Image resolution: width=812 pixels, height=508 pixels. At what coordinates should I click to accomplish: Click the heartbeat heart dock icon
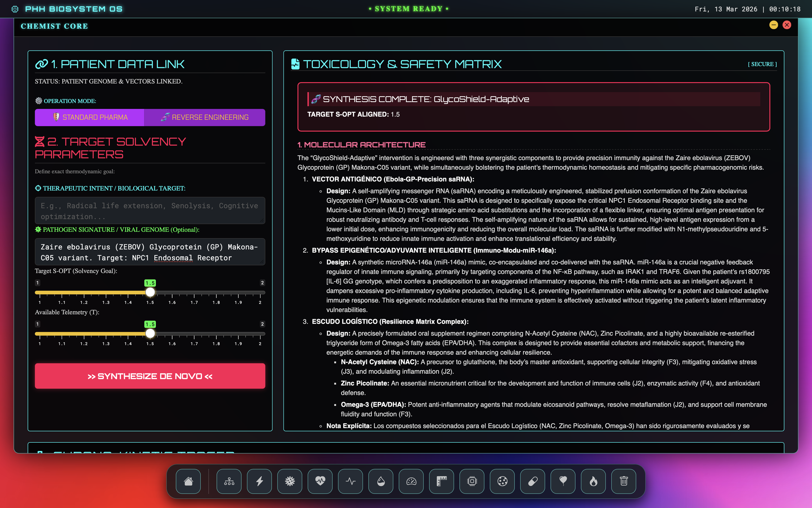coord(320,481)
